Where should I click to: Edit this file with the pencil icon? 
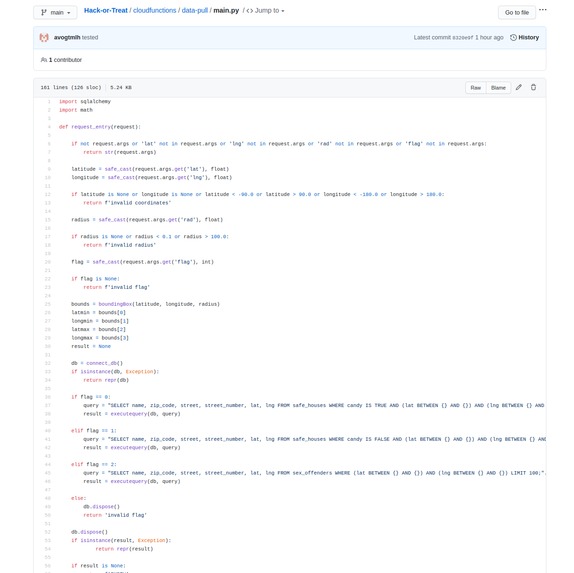click(x=519, y=87)
